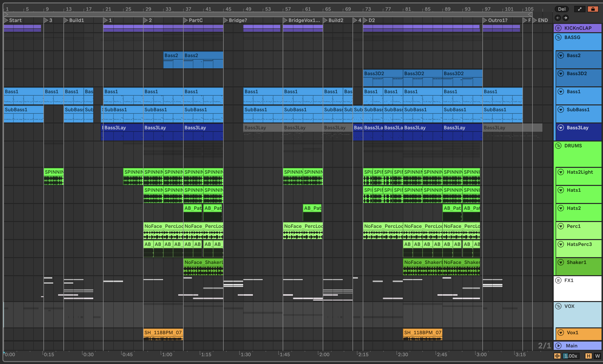Unfold the Hats2Light track arrow
Viewport: 603px width, 364px height.
tap(561, 172)
